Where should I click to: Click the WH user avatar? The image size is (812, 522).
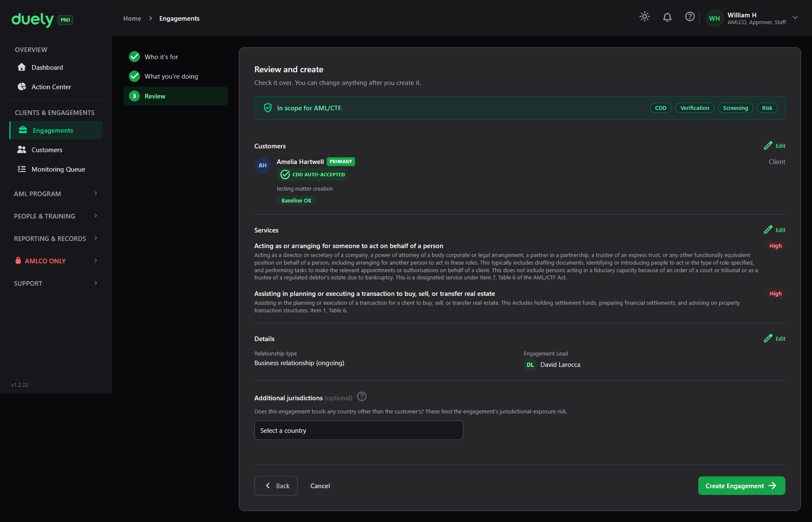[x=714, y=18]
